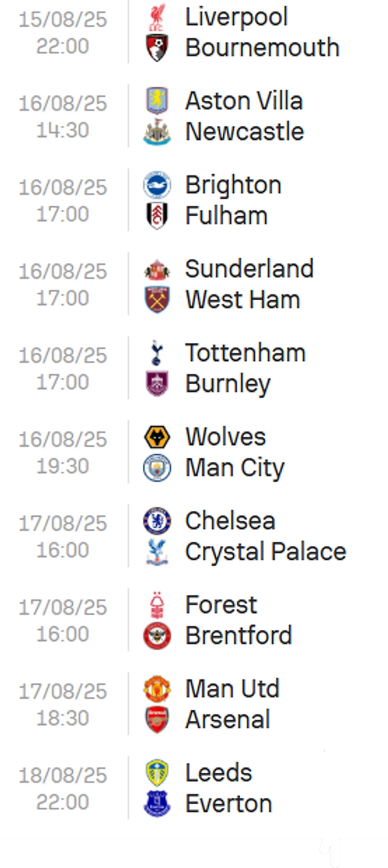Viewport: 388px width, 868px height.
Task: Click the Newcastle club crest
Action: click(x=157, y=132)
